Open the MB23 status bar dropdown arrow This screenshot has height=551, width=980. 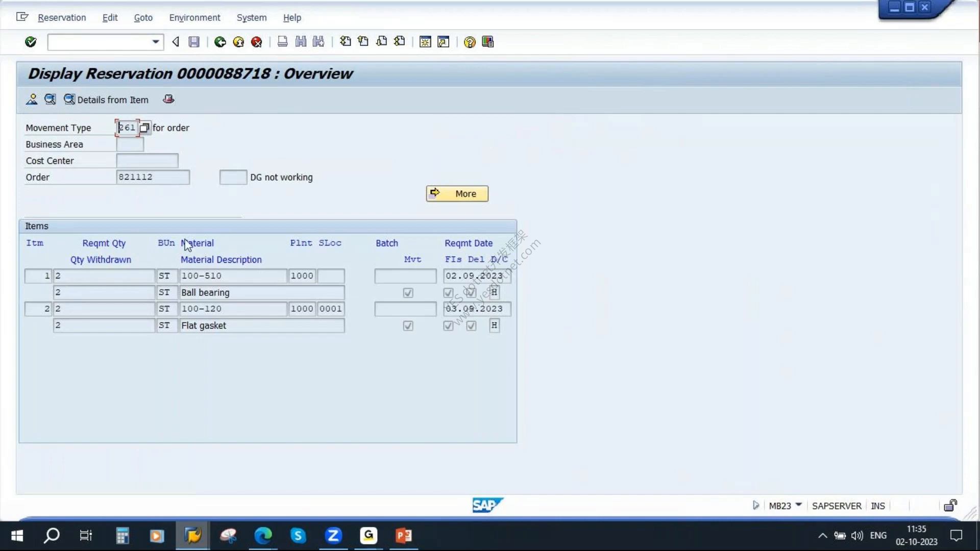coord(799,505)
